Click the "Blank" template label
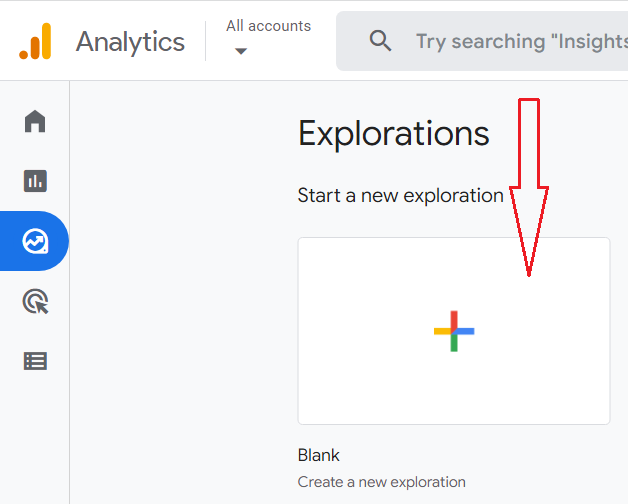The image size is (628, 504). (x=319, y=455)
